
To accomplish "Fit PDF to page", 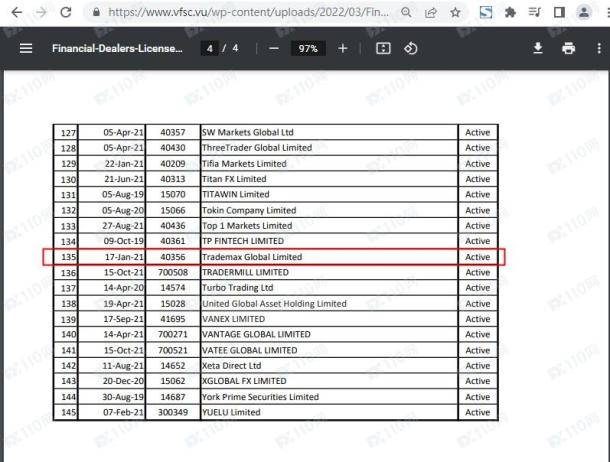I will coord(383,49).
